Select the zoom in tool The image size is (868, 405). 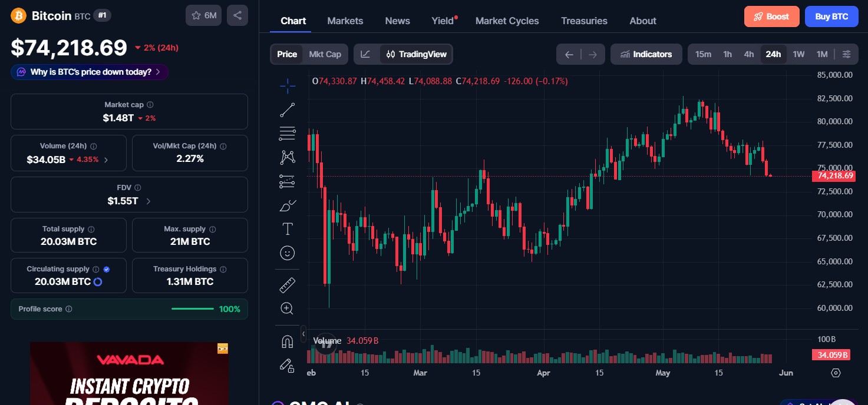288,308
